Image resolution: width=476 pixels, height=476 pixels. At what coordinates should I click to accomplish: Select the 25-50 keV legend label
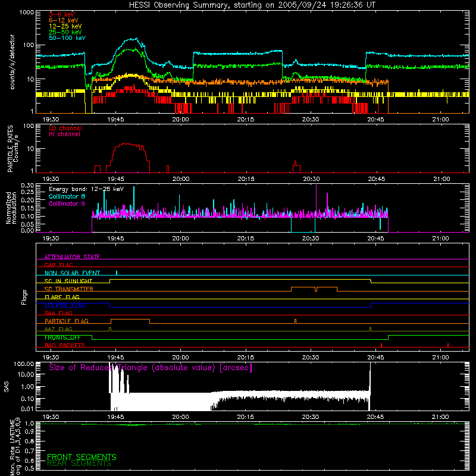point(65,32)
